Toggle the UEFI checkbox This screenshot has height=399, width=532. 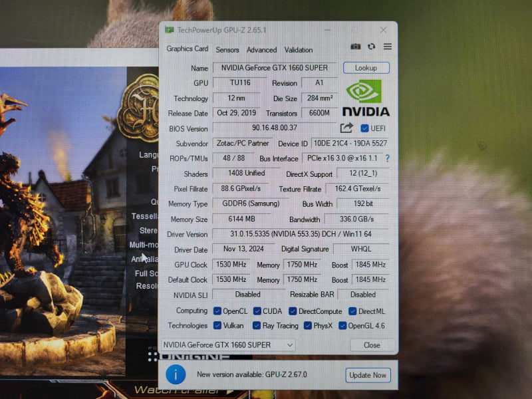(364, 128)
